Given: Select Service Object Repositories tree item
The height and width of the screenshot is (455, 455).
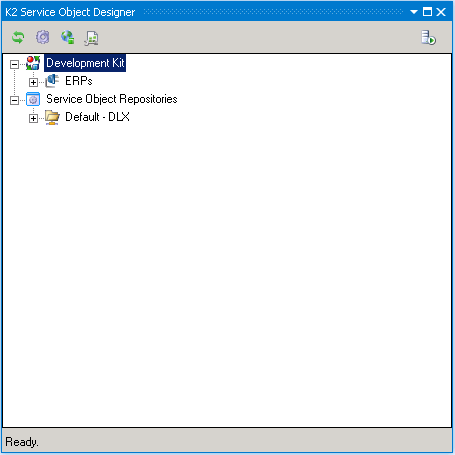Looking at the screenshot, I should tap(112, 99).
